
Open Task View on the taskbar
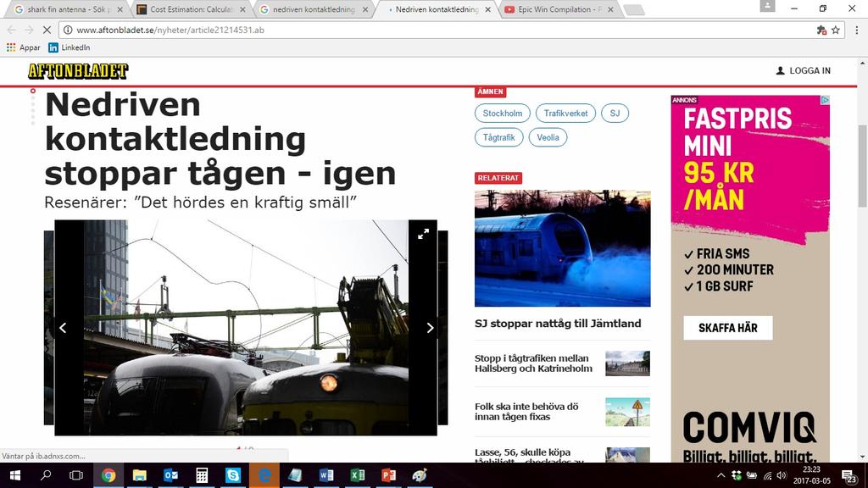tap(76, 475)
